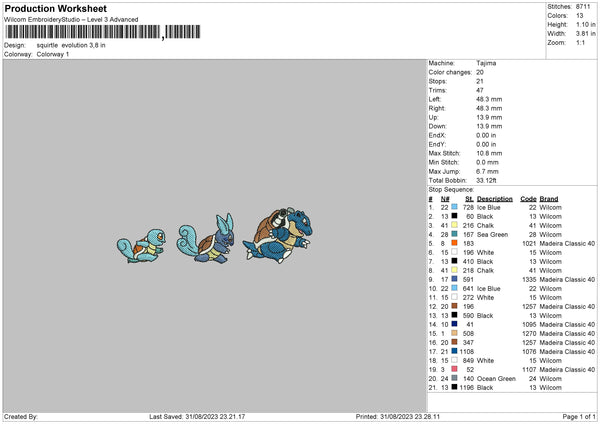Click the Squirtle embroidery figure
The width and height of the screenshot is (600, 424).
pyautogui.click(x=142, y=245)
